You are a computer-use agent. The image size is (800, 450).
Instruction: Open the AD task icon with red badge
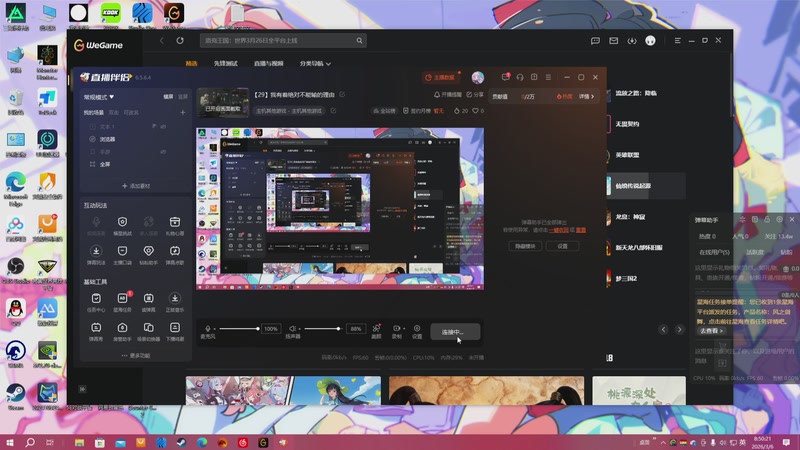tap(122, 298)
